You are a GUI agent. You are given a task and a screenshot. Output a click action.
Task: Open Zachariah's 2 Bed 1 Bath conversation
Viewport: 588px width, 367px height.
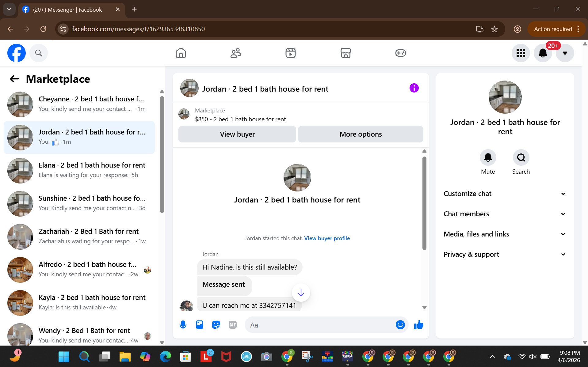pos(79,237)
